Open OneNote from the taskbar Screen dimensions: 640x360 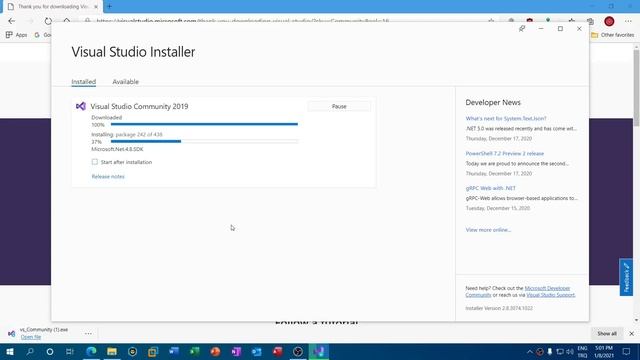[236, 351]
